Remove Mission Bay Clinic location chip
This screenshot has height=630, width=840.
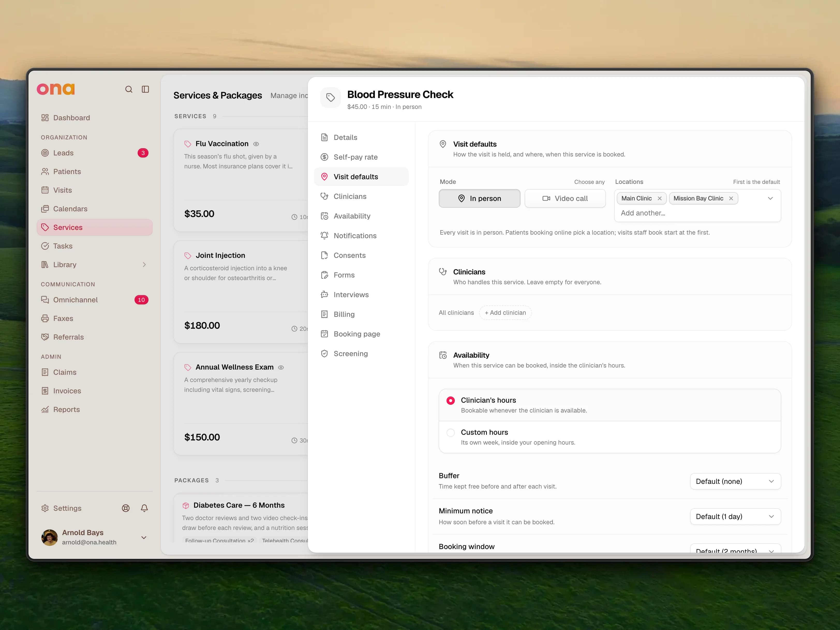pos(731,198)
